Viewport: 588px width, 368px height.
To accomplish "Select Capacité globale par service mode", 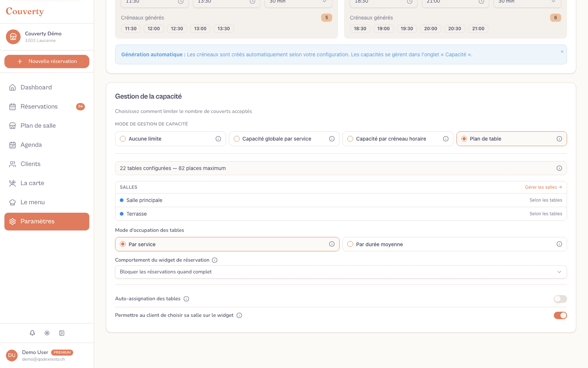I will tap(284, 139).
